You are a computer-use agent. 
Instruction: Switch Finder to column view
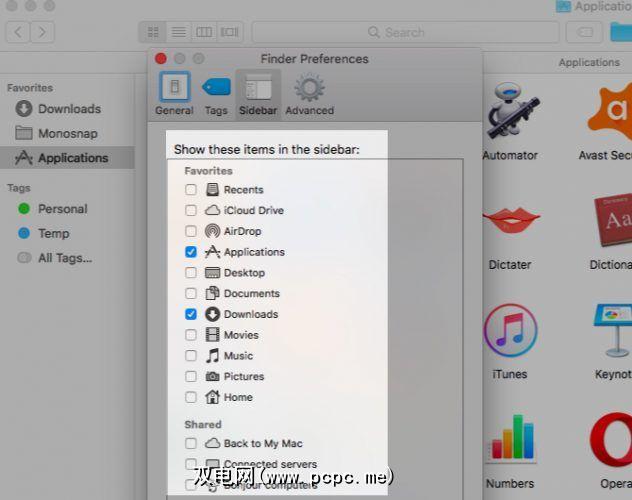coord(204,32)
